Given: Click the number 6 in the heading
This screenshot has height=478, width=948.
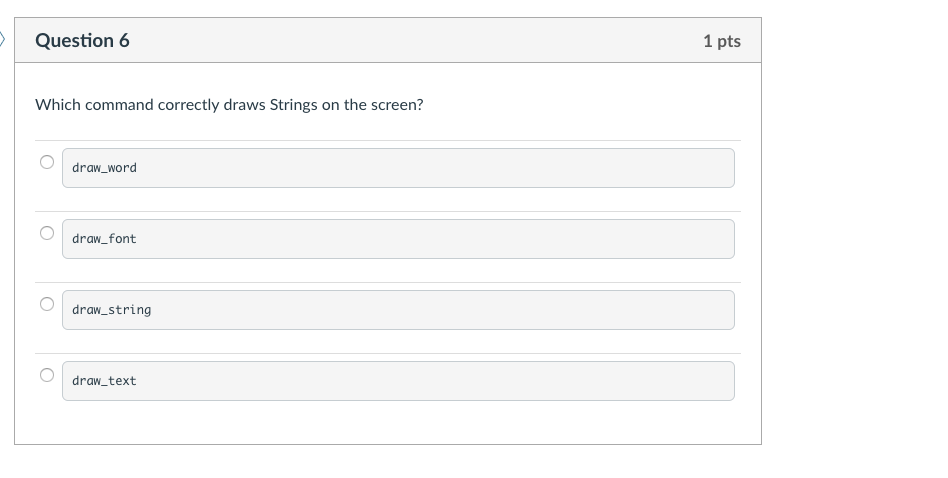Looking at the screenshot, I should (x=124, y=41).
